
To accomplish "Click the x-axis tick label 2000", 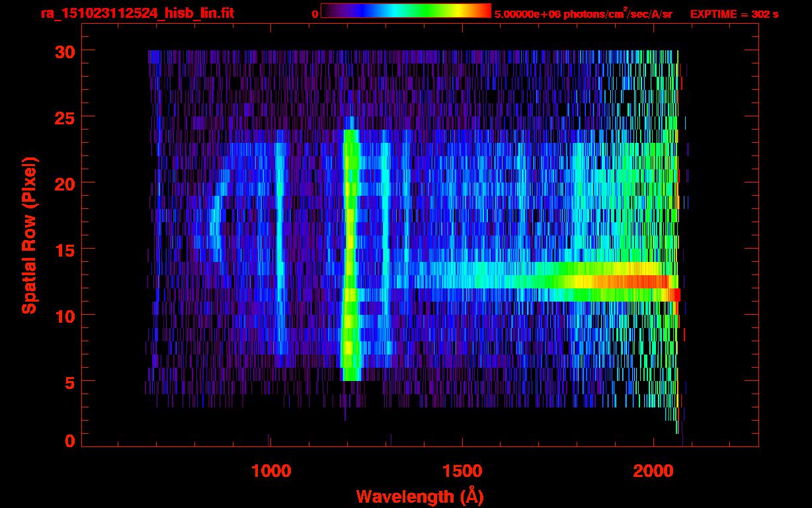I will pos(653,471).
